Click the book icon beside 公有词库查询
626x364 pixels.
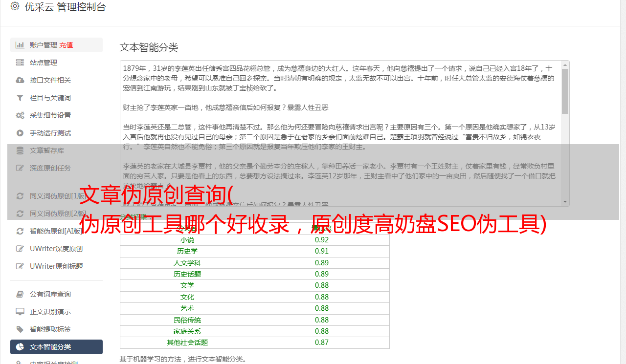point(20,294)
